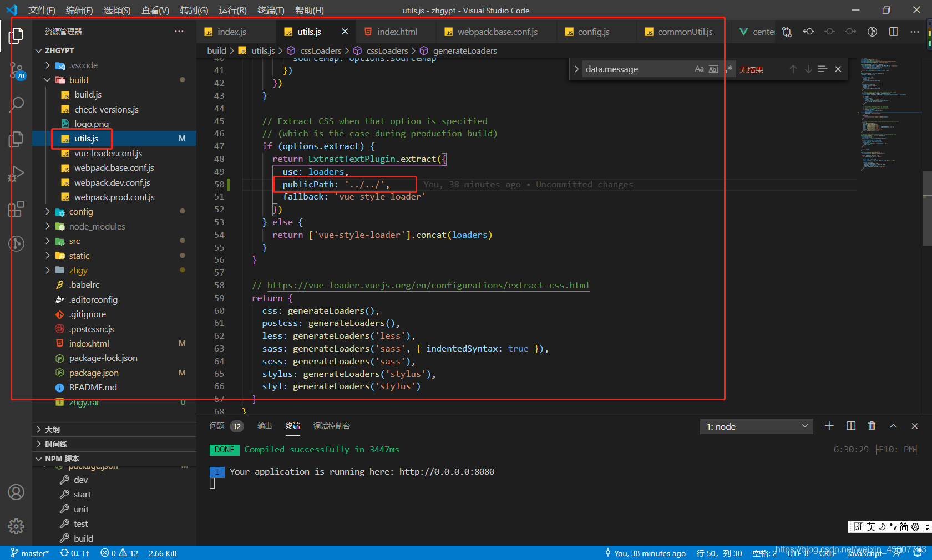Image resolution: width=932 pixels, height=560 pixels.
Task: Maximize the panel with up chevron
Action: (x=893, y=426)
